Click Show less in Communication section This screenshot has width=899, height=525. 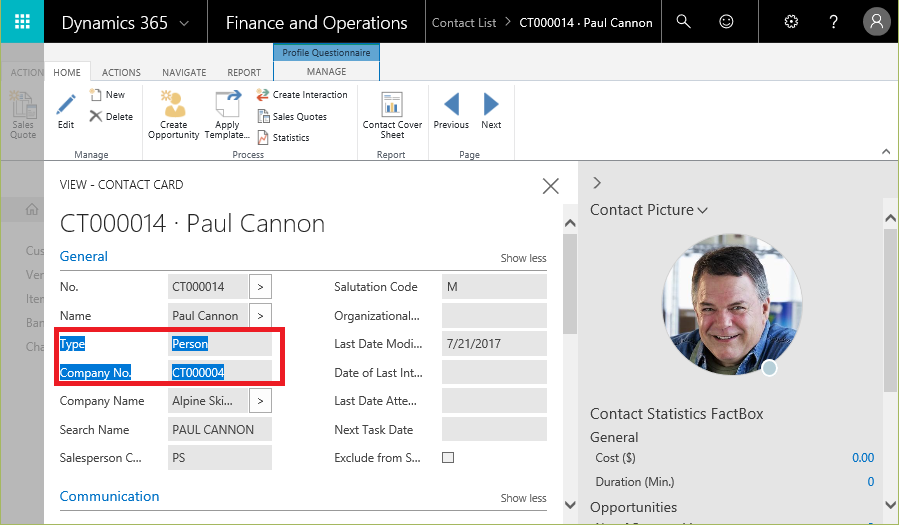click(x=523, y=498)
